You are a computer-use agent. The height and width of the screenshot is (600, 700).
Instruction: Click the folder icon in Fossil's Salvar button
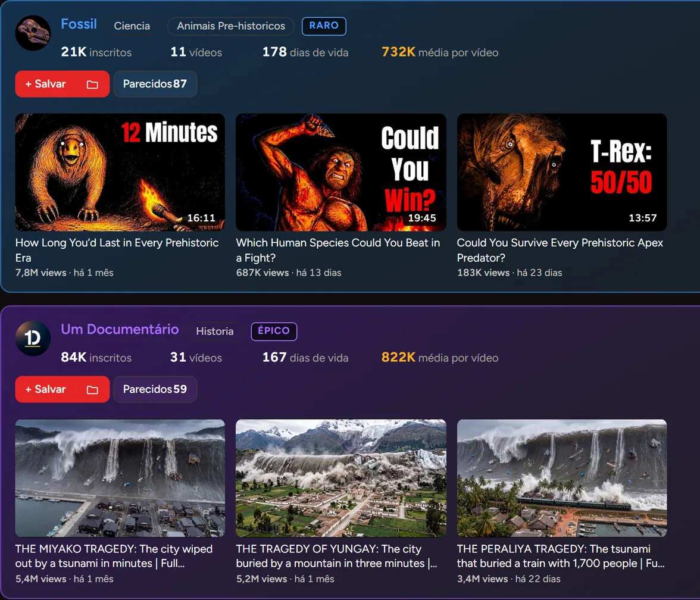click(92, 85)
